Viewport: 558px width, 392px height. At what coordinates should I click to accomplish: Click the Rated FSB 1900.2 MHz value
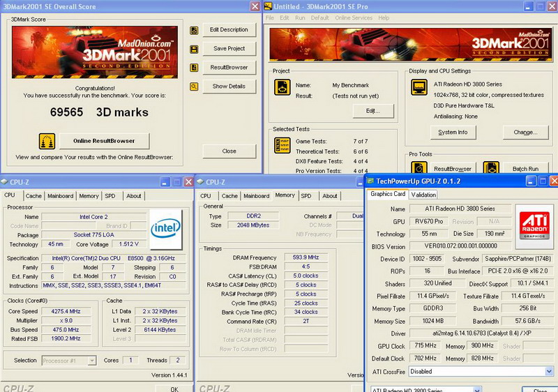coord(66,339)
